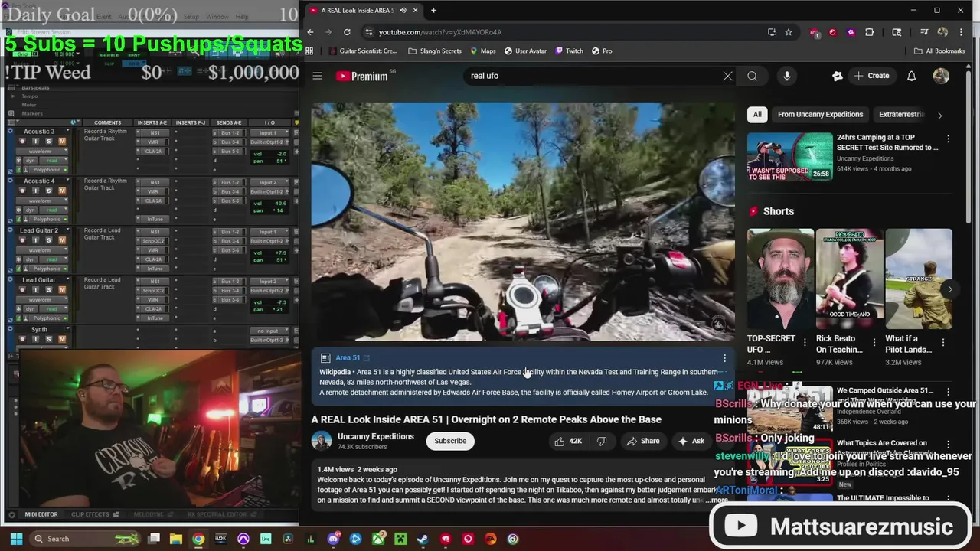Image resolution: width=980 pixels, height=551 pixels.
Task: Open the Setup menu in Pro Tools
Action: tap(191, 17)
